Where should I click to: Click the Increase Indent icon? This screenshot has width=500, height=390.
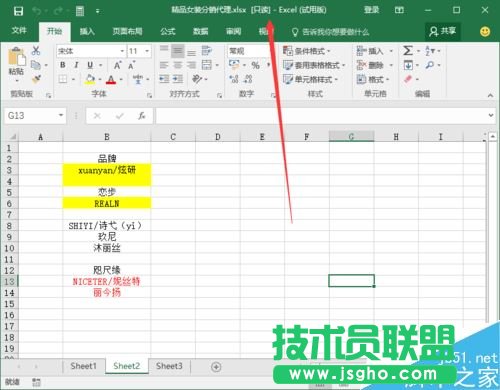(178, 79)
